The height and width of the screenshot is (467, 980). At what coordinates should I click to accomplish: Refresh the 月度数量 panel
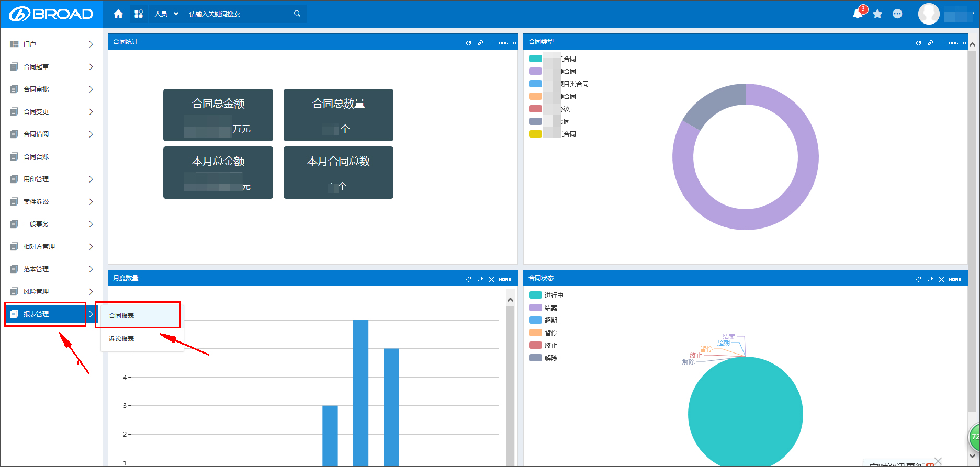(x=468, y=279)
